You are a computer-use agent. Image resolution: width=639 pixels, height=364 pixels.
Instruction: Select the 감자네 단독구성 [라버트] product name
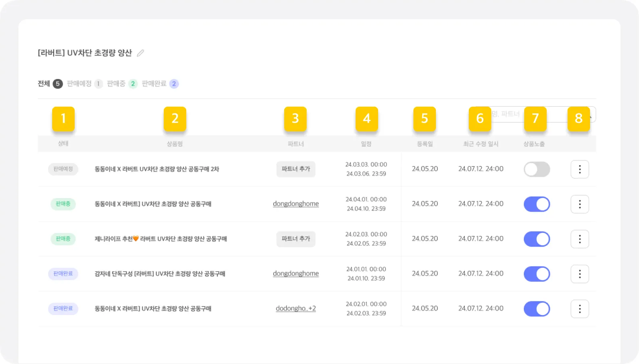click(160, 274)
